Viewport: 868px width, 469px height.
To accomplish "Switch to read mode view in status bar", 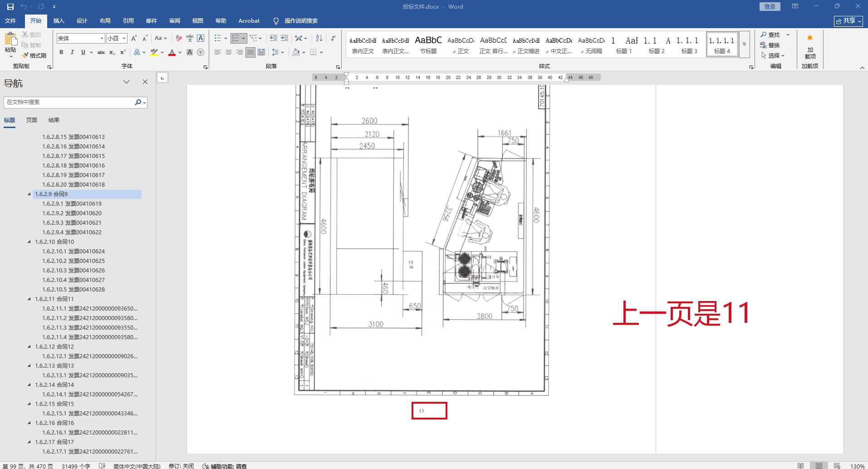I will point(801,466).
